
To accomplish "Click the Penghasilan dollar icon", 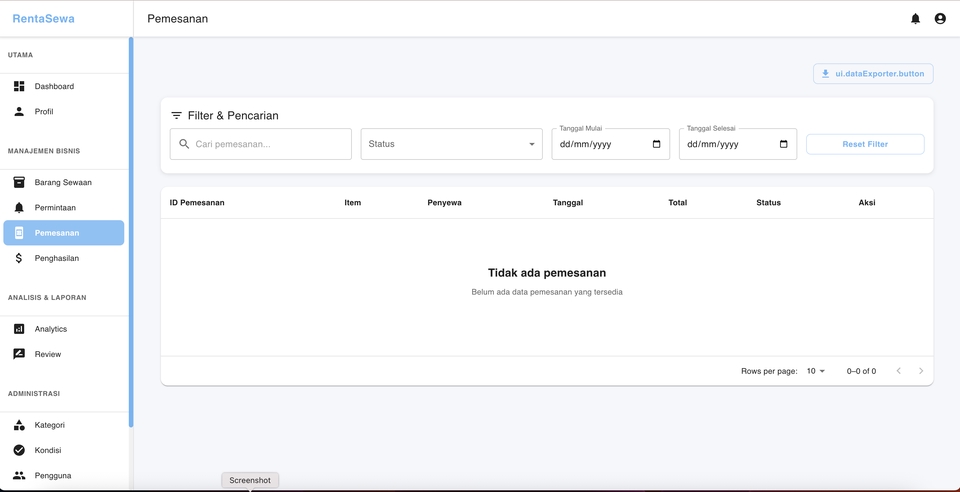I will pos(19,258).
